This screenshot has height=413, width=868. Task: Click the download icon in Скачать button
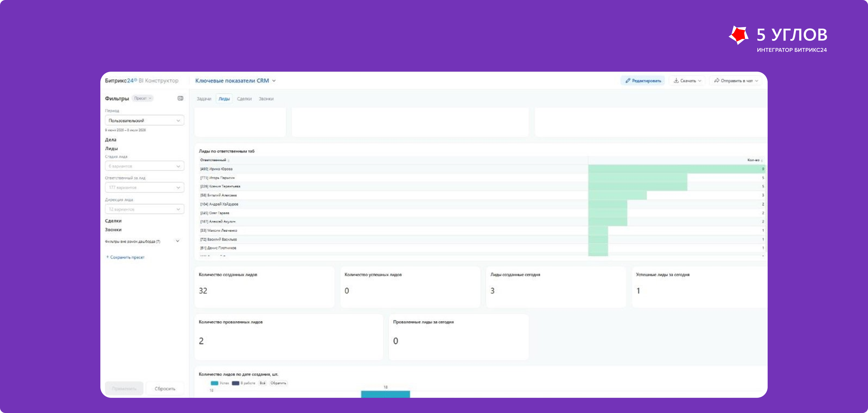tap(676, 81)
